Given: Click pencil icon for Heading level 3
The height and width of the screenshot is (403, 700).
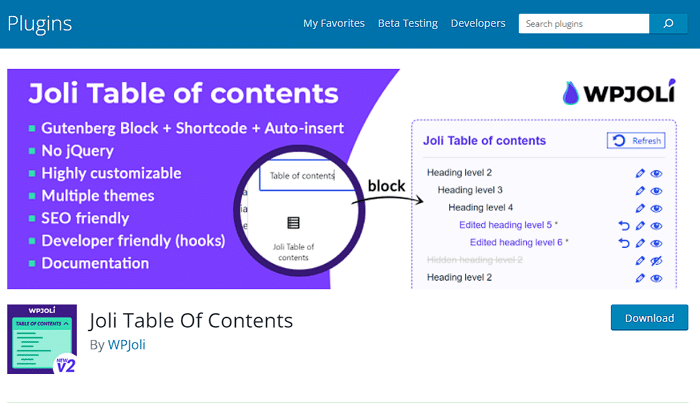Looking at the screenshot, I should pyautogui.click(x=640, y=191).
